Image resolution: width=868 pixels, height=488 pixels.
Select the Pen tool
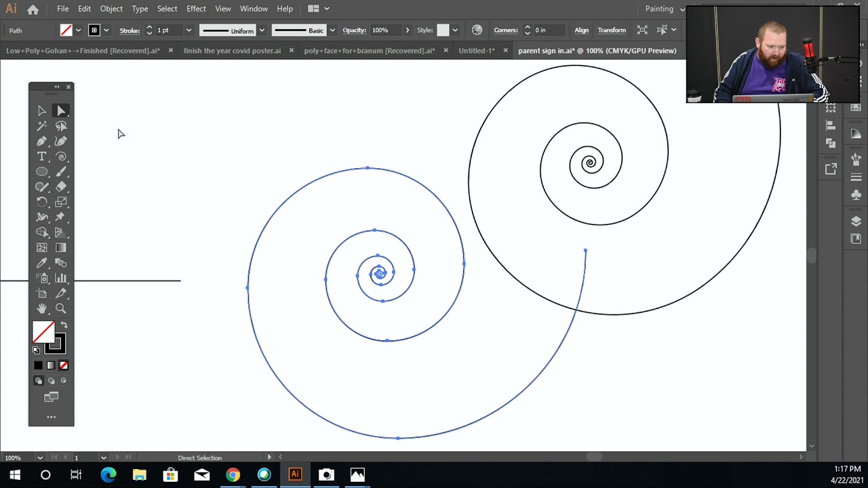41,141
